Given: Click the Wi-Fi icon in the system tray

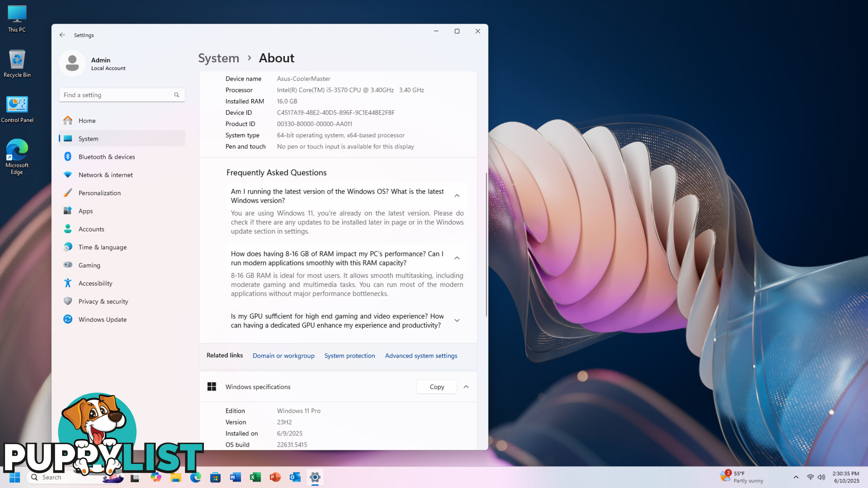Looking at the screenshot, I should tap(810, 477).
